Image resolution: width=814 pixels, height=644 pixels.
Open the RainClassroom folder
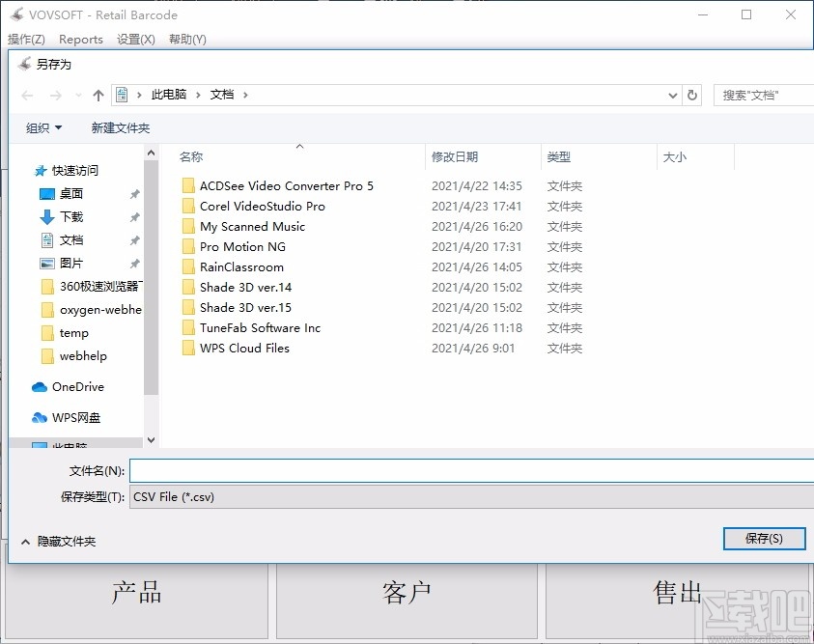click(240, 266)
